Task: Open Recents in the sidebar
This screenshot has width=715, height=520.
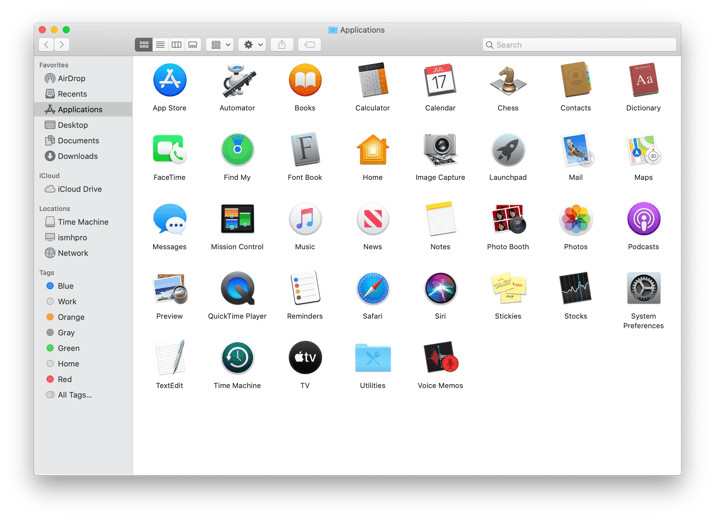Action: [x=83, y=94]
